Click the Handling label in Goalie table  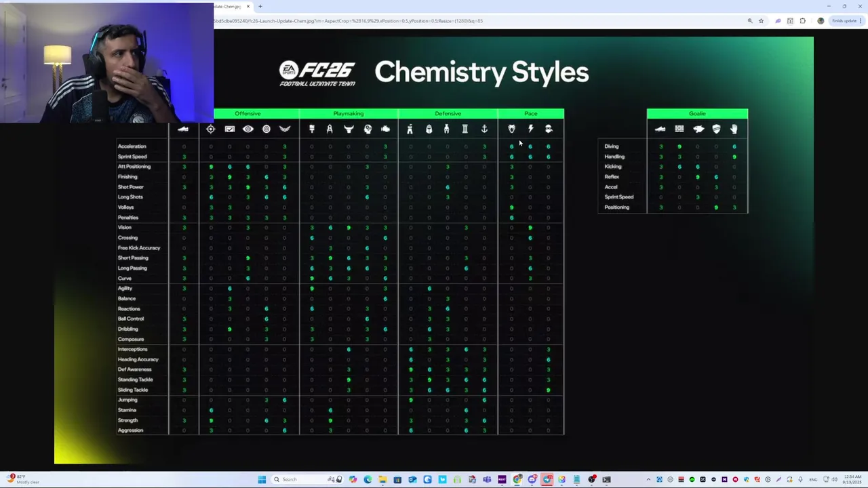click(614, 157)
